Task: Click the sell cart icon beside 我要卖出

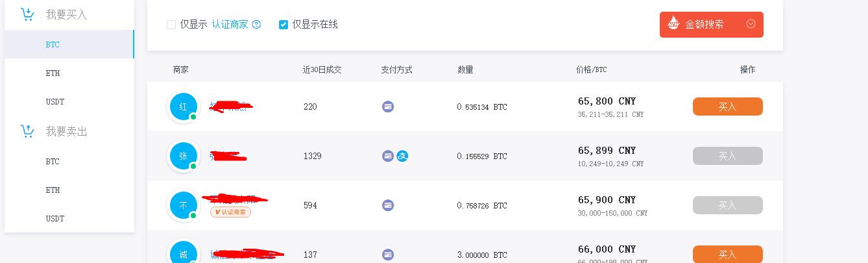Action: [x=27, y=131]
